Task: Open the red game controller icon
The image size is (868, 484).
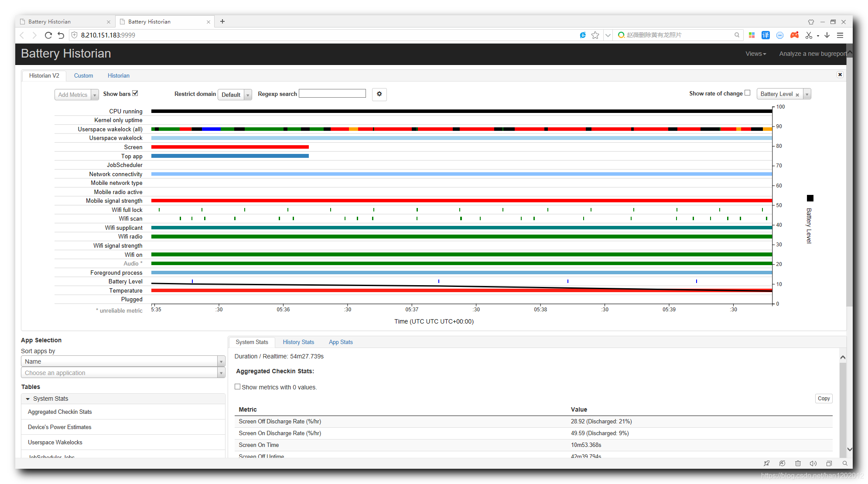Action: click(794, 35)
